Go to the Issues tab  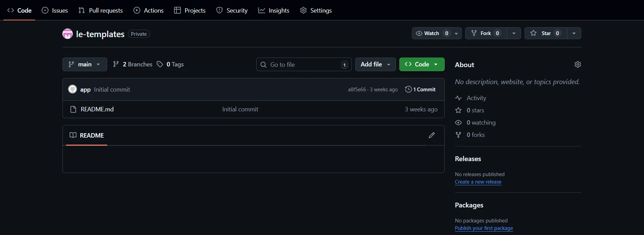click(x=55, y=10)
